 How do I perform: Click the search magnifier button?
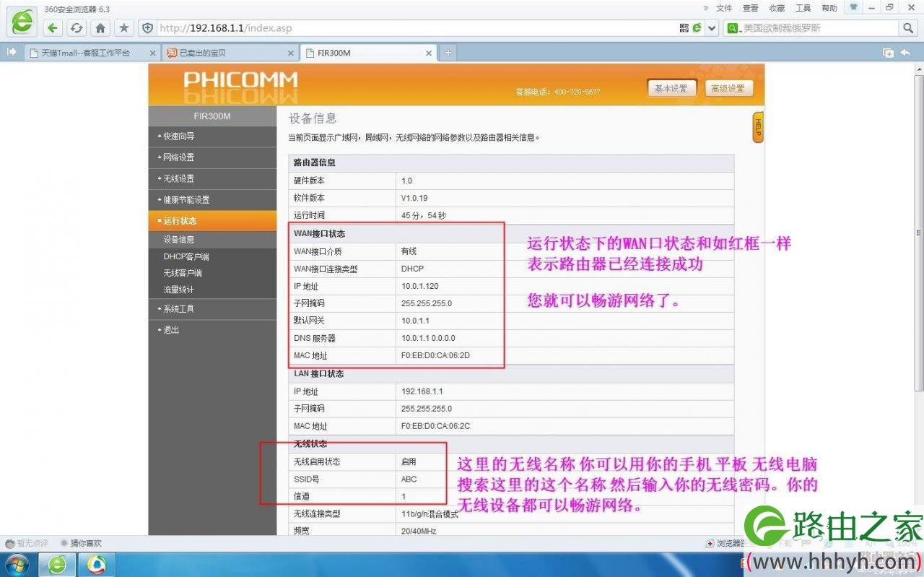(908, 28)
